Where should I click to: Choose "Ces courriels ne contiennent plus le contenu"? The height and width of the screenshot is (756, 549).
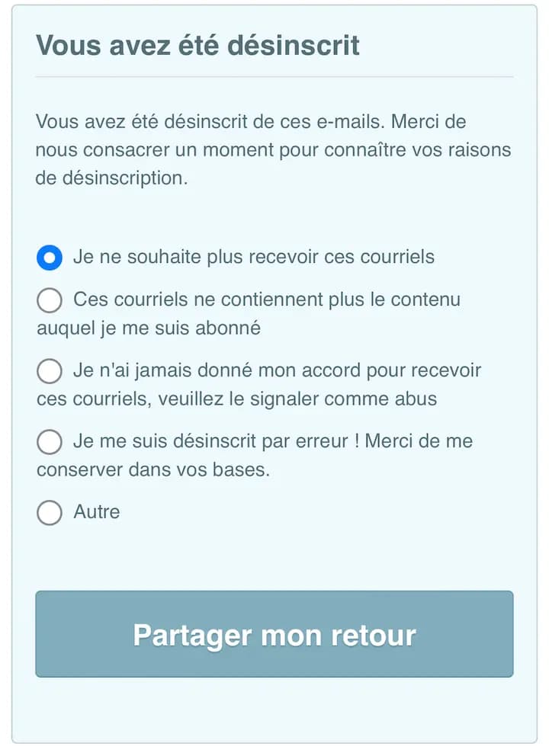point(49,300)
